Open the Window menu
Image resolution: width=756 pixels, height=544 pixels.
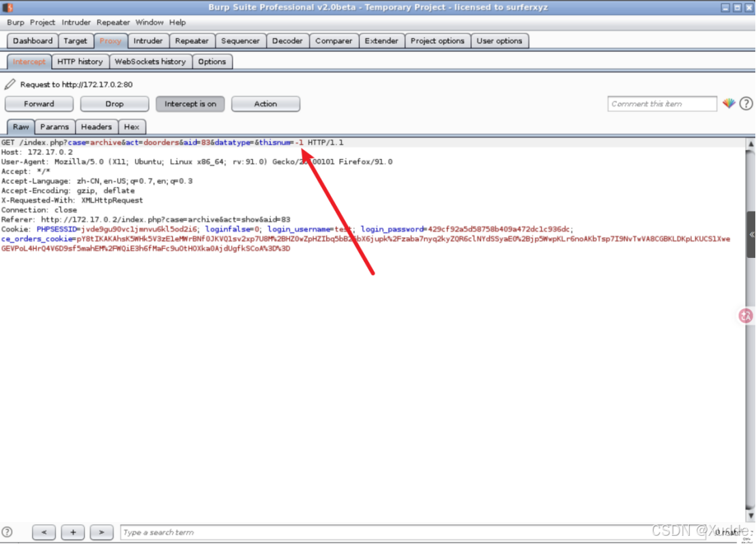click(x=149, y=23)
